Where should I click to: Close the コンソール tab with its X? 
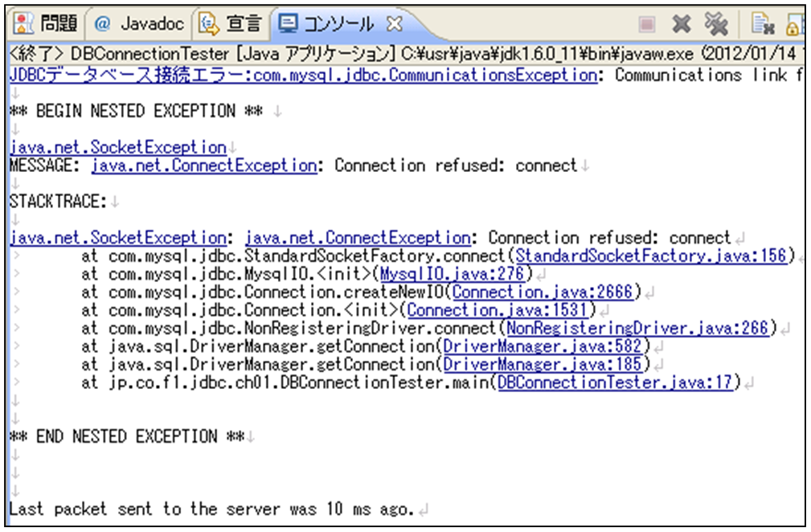394,24
